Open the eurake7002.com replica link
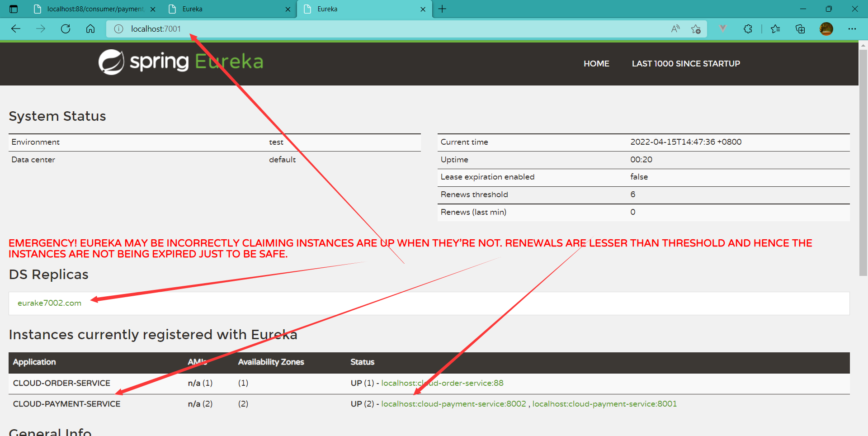Screen dimensions: 868x436 [49, 303]
